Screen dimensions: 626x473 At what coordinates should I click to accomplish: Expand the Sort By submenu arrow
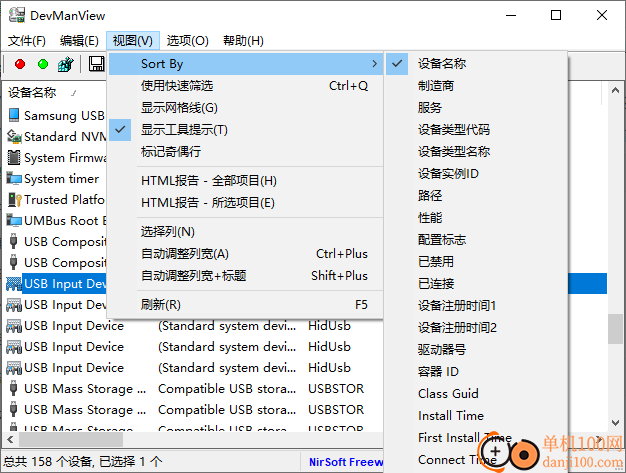pos(374,64)
